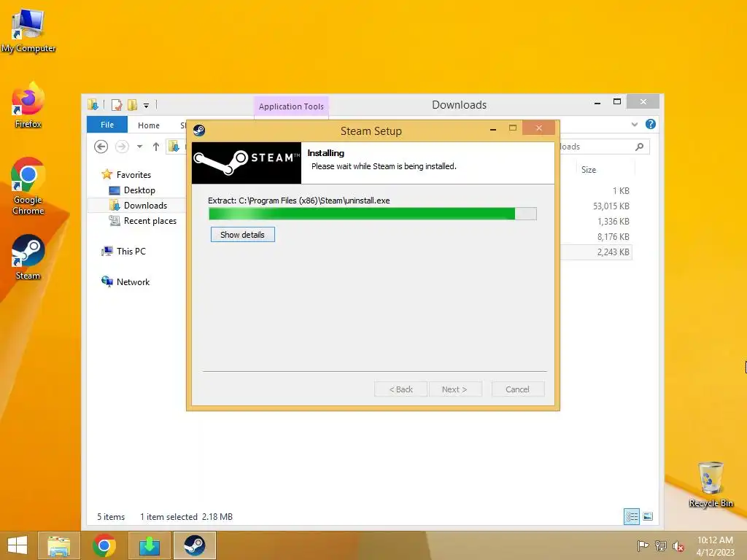Image resolution: width=747 pixels, height=560 pixels.
Task: Click the Cancel button in Steam Setup
Action: [517, 389]
